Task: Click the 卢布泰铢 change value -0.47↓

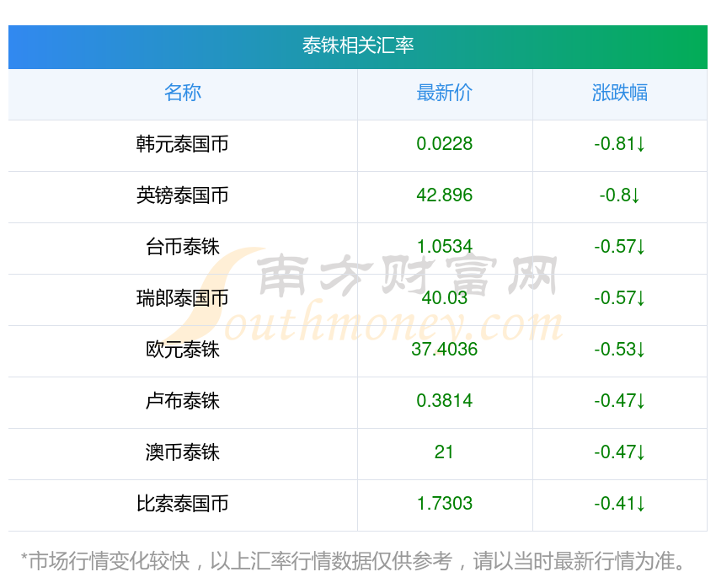Action: 620,401
